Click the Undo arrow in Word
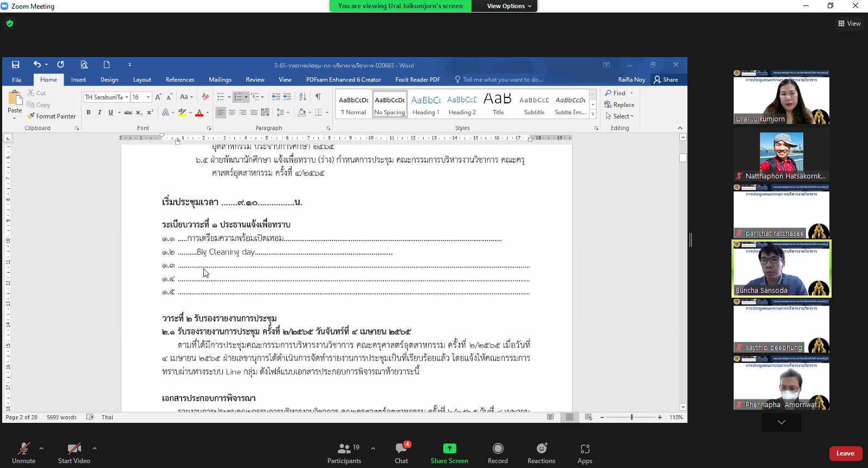The width and height of the screenshot is (868, 468). click(x=37, y=64)
